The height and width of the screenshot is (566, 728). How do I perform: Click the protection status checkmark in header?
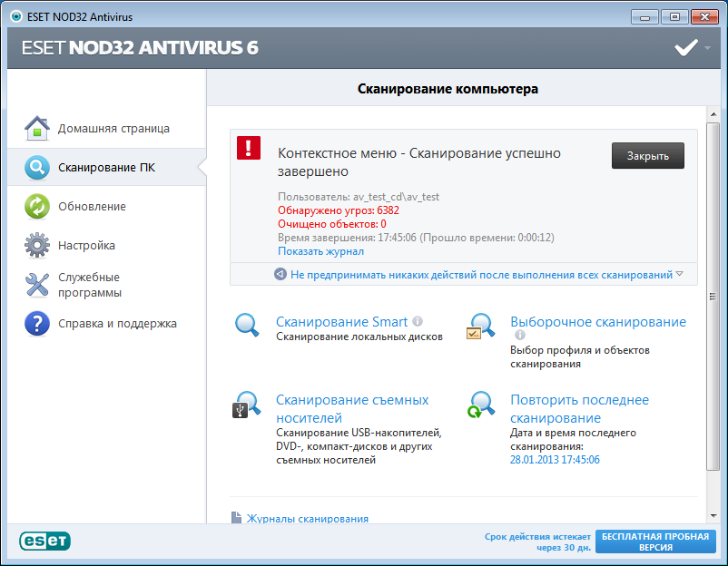coord(685,48)
